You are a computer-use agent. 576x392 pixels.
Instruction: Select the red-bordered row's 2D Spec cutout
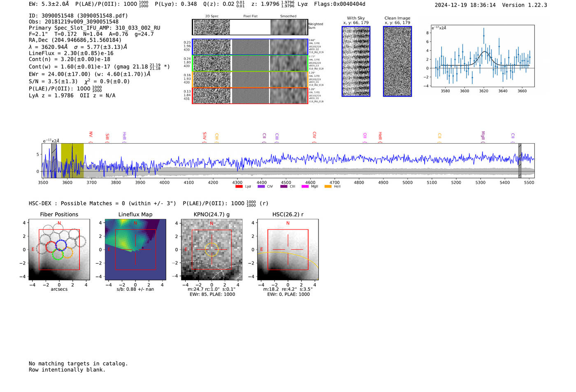click(x=212, y=96)
